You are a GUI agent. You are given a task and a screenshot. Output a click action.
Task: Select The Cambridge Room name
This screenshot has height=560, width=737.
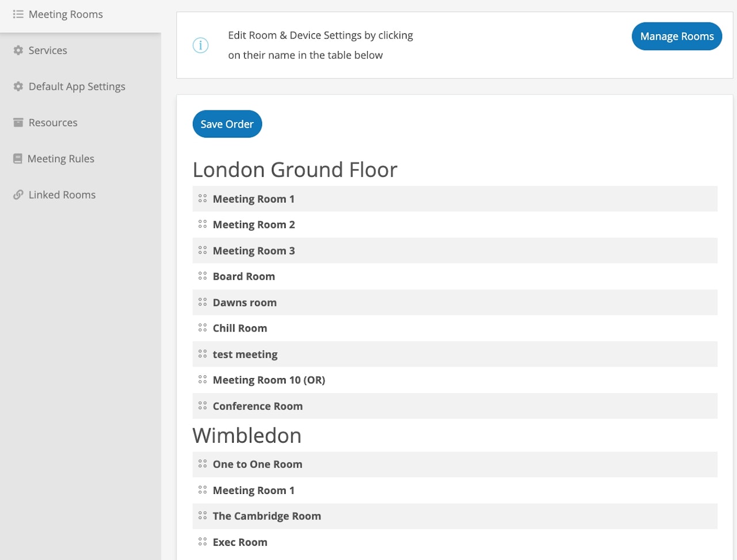click(x=267, y=516)
